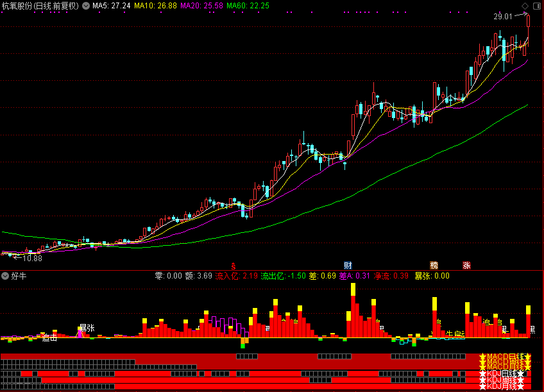This screenshot has width=544, height=392.
Task: Open the 榜 ranking marker
Action: coord(434,266)
